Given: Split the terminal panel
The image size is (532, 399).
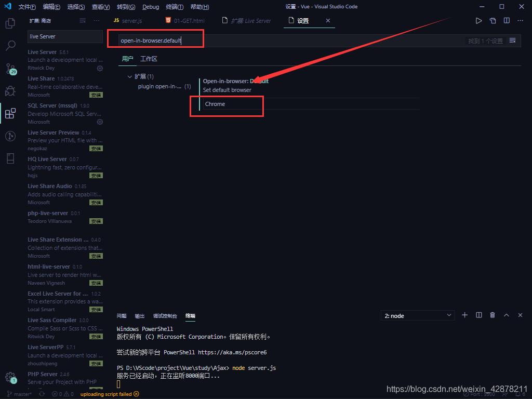Looking at the screenshot, I should pos(478,315).
